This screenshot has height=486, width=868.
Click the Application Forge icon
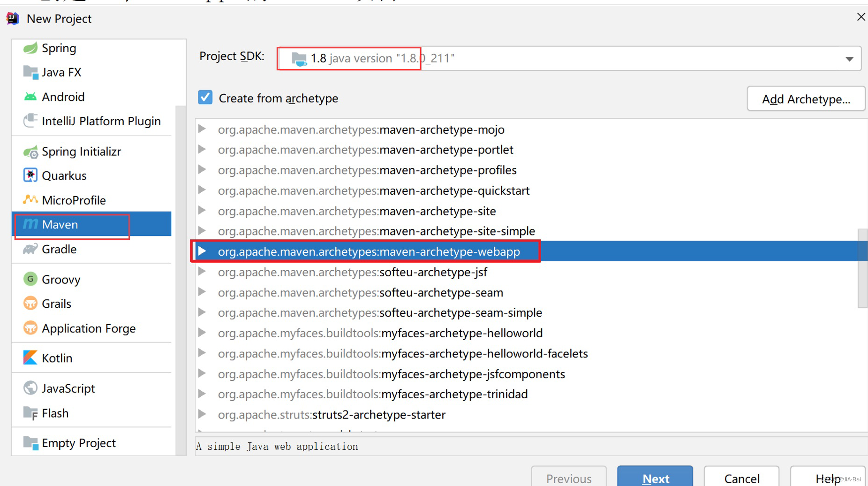pos(30,328)
